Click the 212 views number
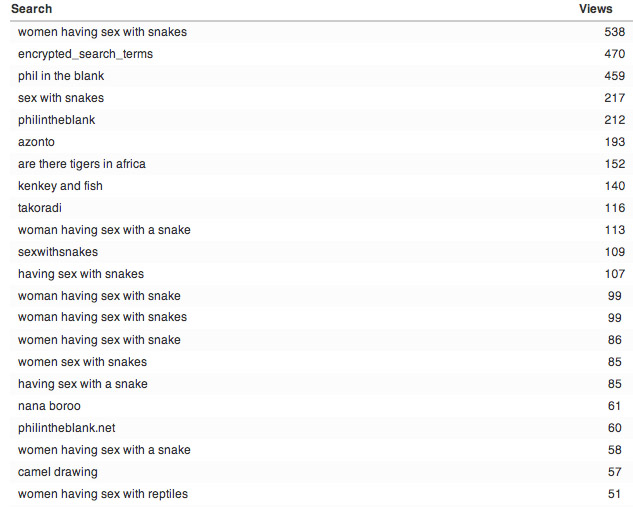This screenshot has height=507, width=633. (x=614, y=120)
